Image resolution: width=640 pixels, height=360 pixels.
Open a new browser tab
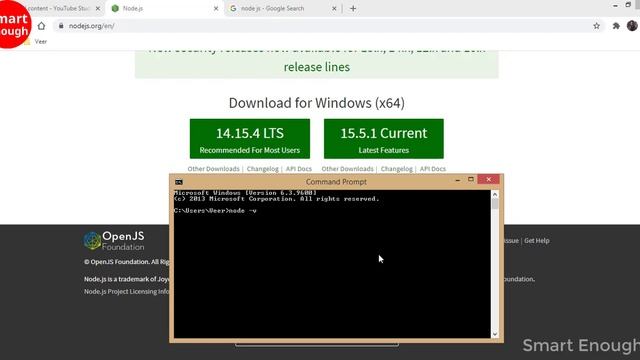(x=353, y=8)
